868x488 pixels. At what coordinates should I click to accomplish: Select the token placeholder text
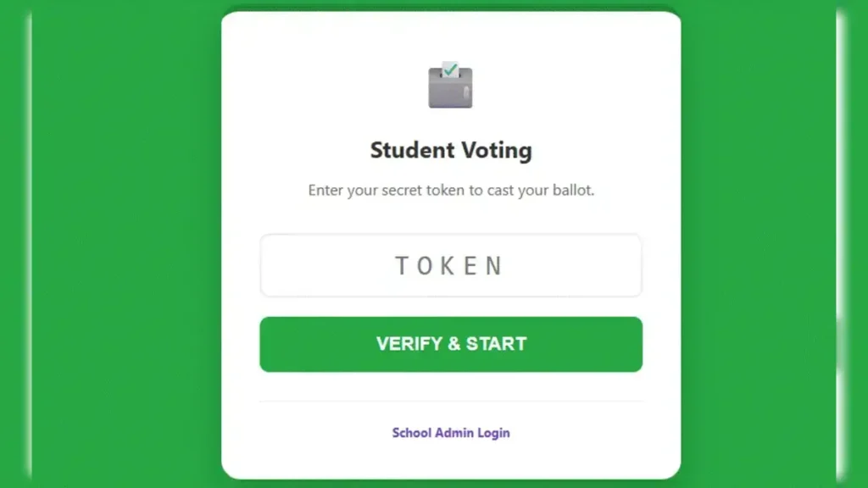pos(450,264)
